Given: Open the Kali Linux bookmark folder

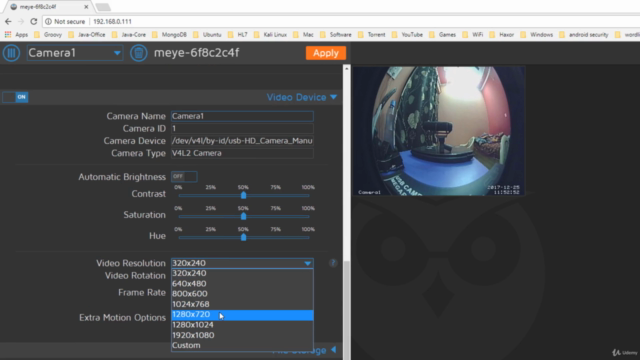Looking at the screenshot, I should 270,35.
